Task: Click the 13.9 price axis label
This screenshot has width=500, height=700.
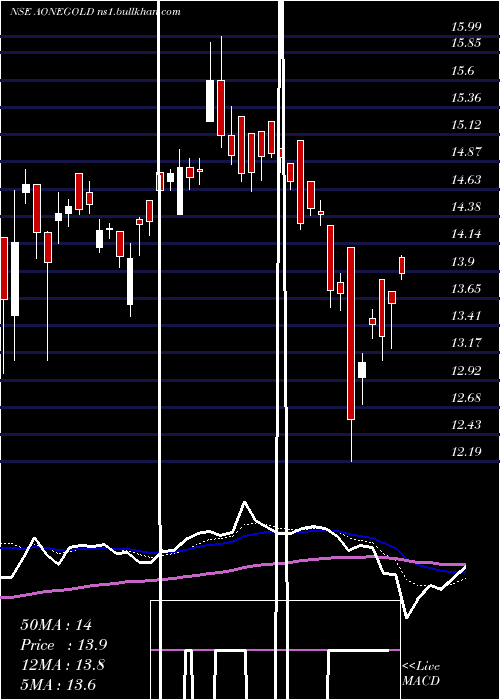Action: (462, 262)
